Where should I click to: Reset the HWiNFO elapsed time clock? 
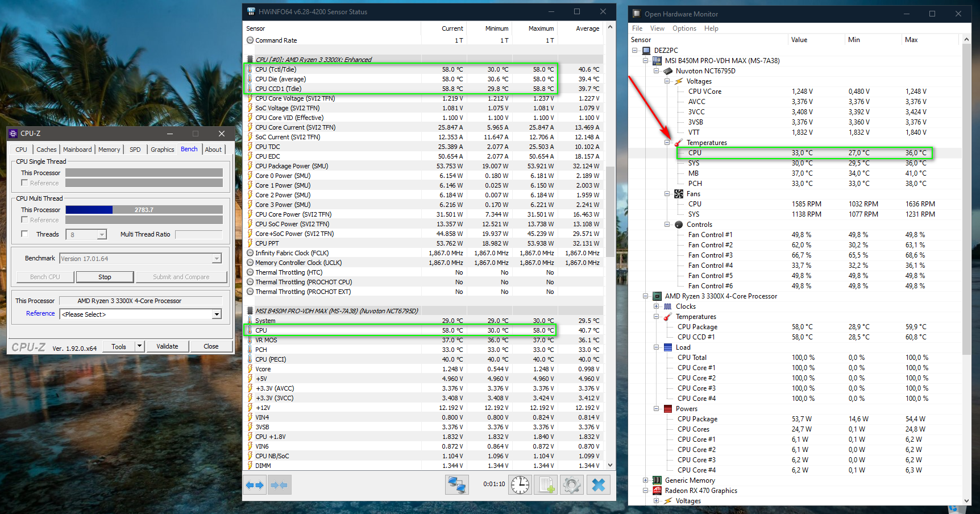pyautogui.click(x=520, y=485)
